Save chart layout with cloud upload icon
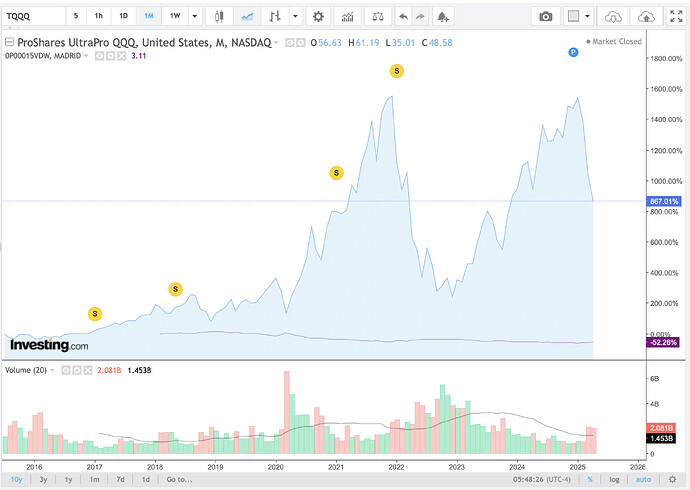Image resolution: width=690 pixels, height=490 pixels. tap(646, 17)
